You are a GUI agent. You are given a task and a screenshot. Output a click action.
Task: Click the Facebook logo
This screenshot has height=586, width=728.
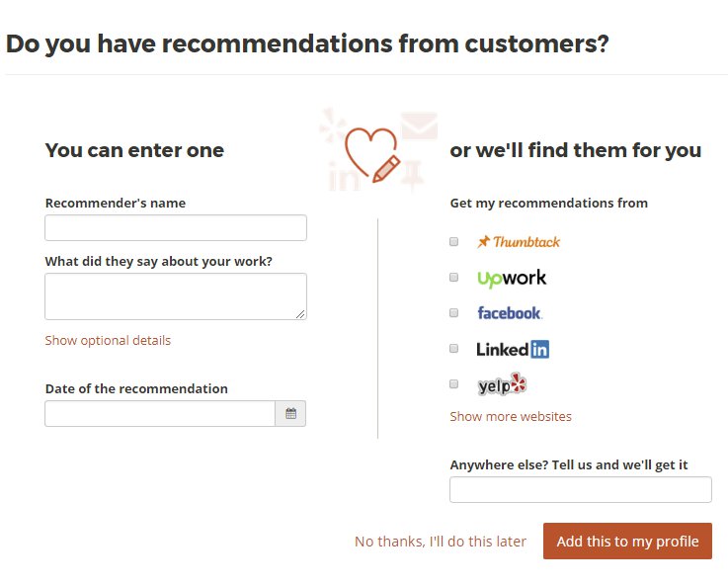point(509,313)
